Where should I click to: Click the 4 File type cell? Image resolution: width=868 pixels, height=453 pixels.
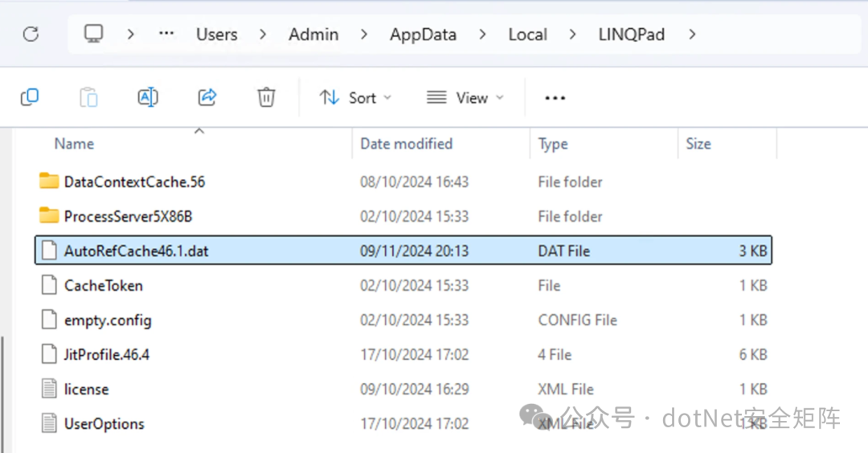point(555,354)
